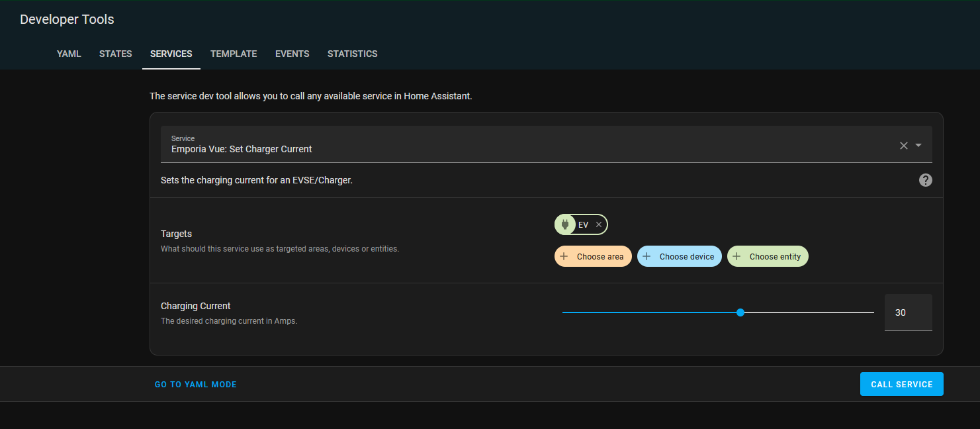Remove the EV target chip
This screenshot has height=429, width=980.
point(598,224)
